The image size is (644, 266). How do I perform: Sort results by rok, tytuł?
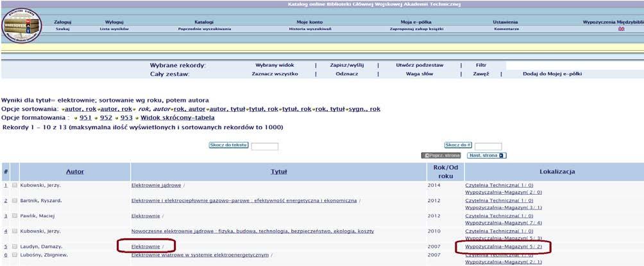330,109
